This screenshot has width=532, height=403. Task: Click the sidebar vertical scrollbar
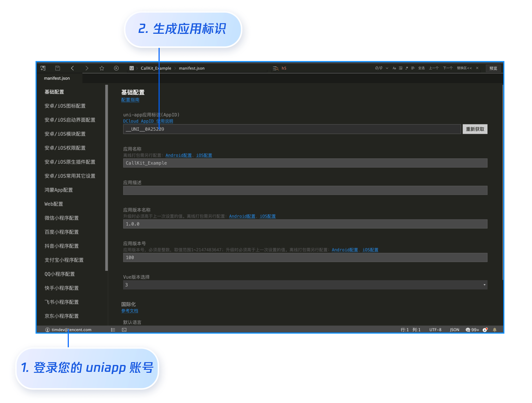pyautogui.click(x=106, y=178)
